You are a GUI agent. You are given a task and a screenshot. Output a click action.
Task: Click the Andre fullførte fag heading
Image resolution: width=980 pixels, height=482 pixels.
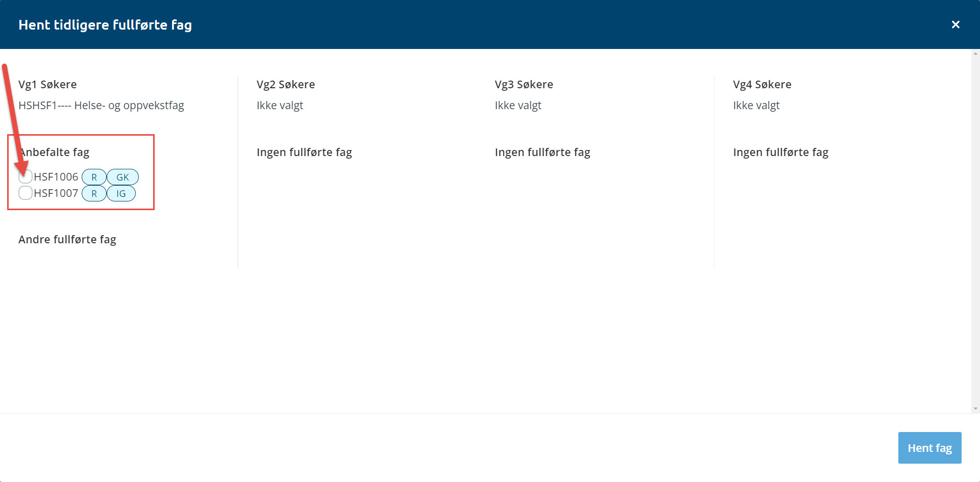[67, 239]
